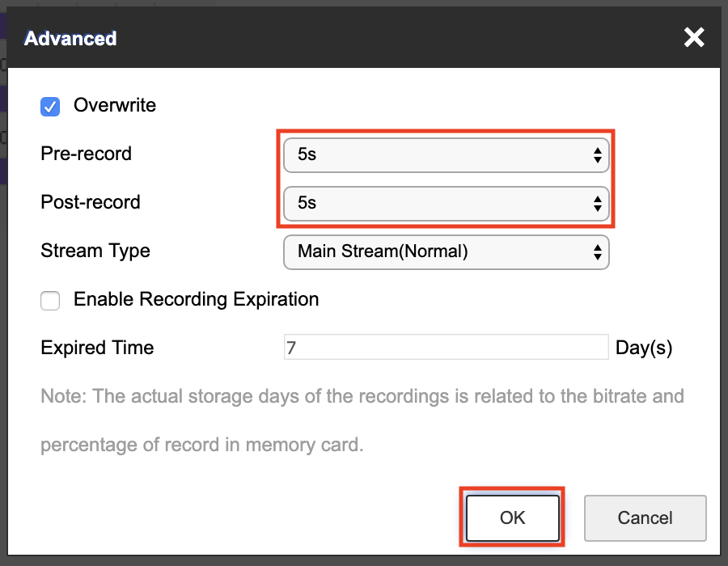Click the Stream Type field label
The height and width of the screenshot is (566, 728).
pyautogui.click(x=95, y=251)
